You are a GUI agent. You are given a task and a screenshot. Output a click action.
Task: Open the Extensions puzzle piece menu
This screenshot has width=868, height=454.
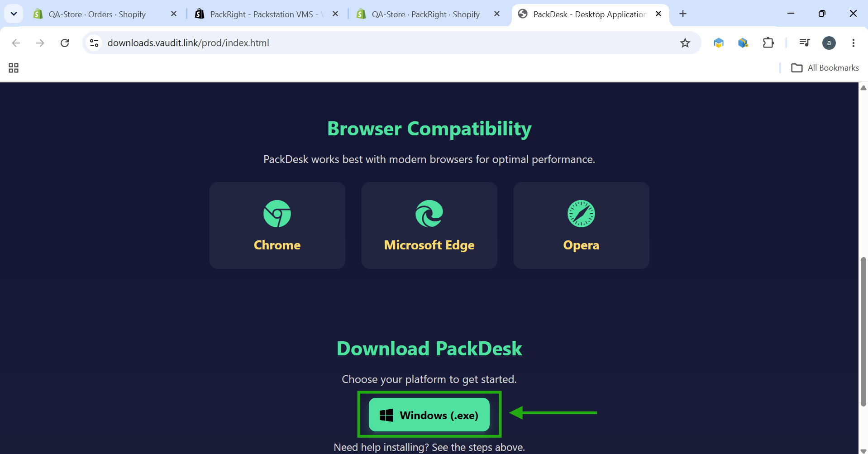point(768,43)
